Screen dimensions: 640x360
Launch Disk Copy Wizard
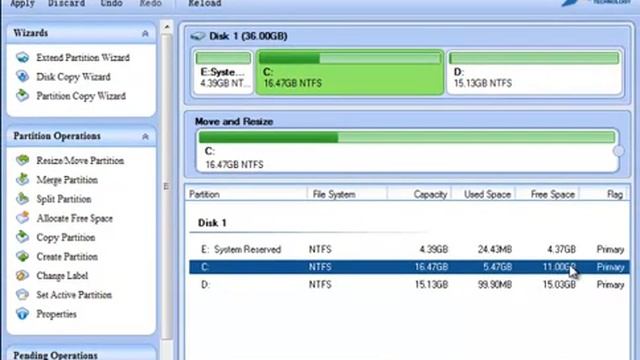[x=73, y=77]
